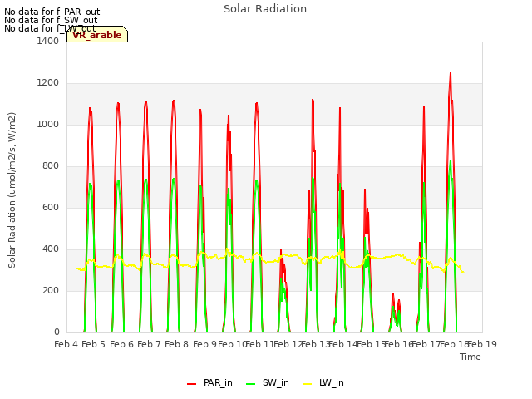Viewport: 532px width, 399px height.
Task: Click the 600 y-axis tick label
Action: click(x=51, y=208)
